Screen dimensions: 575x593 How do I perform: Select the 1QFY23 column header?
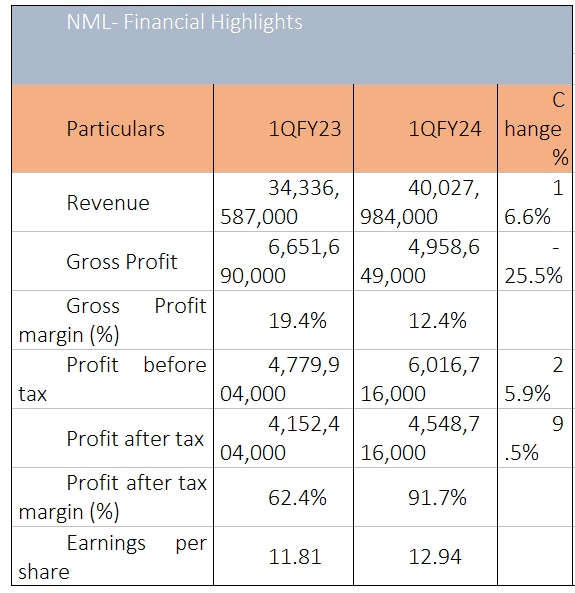(x=283, y=129)
